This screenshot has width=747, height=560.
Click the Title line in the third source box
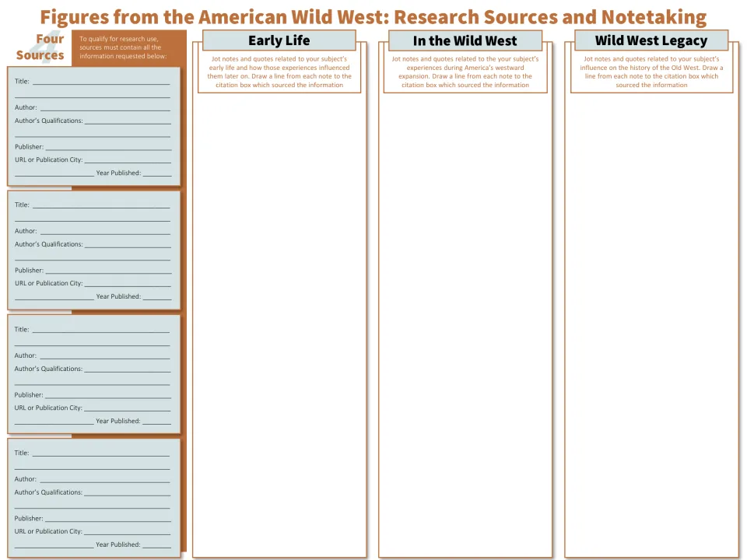point(101,330)
